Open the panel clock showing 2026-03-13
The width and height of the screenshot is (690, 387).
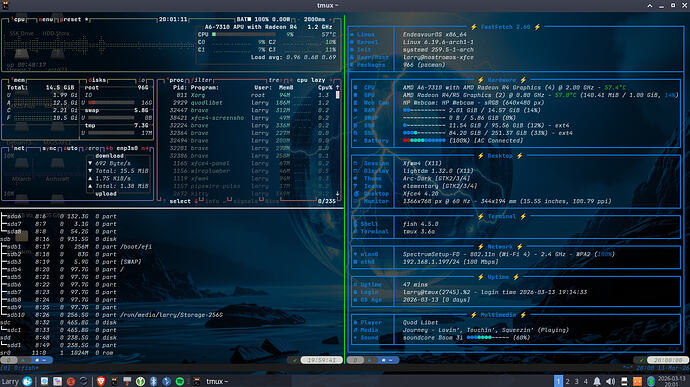672,381
